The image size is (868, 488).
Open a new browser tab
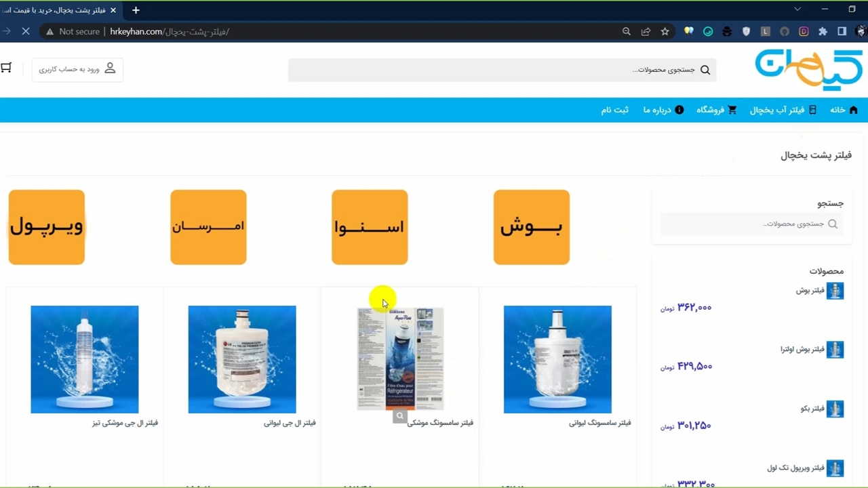136,10
